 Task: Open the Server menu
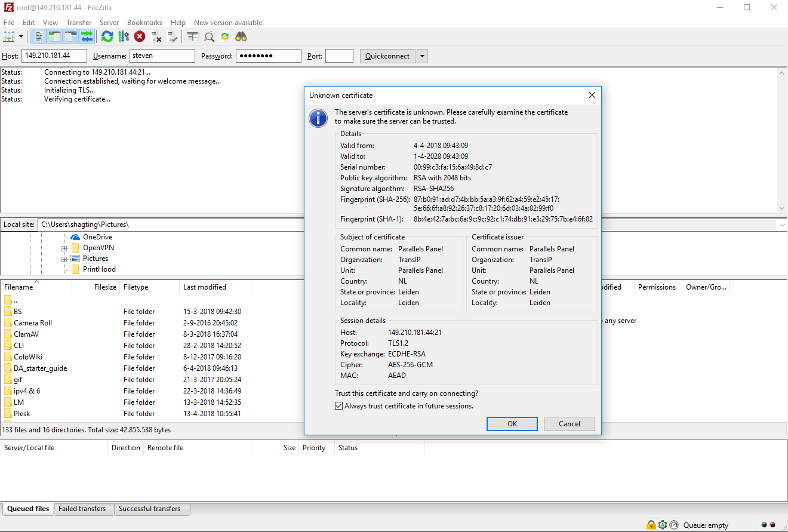[109, 22]
